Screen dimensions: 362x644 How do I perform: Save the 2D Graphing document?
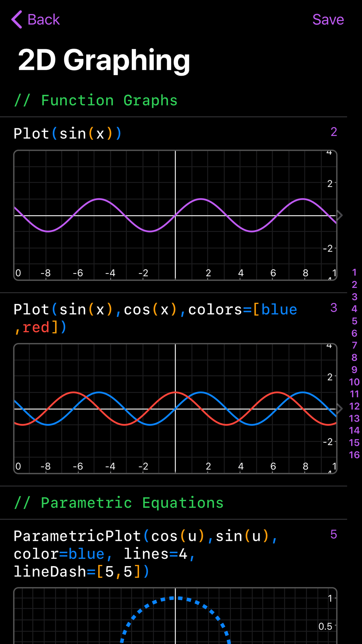tap(328, 20)
